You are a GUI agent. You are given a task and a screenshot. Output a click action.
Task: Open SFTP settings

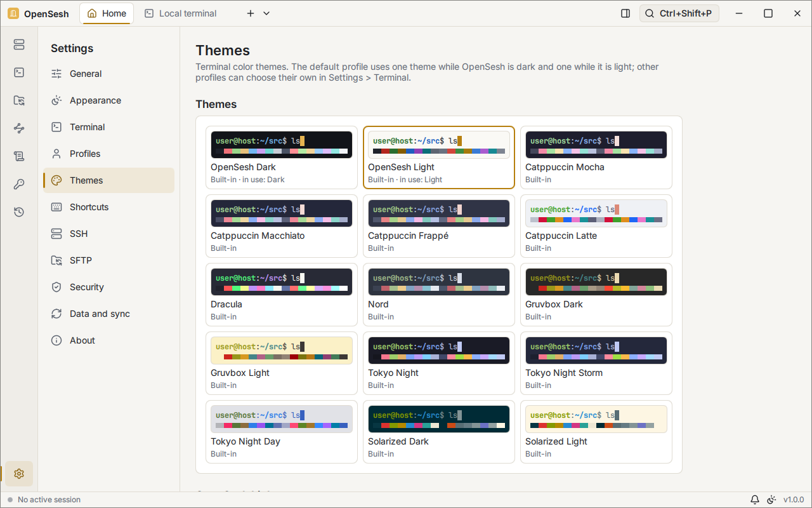pos(108,260)
